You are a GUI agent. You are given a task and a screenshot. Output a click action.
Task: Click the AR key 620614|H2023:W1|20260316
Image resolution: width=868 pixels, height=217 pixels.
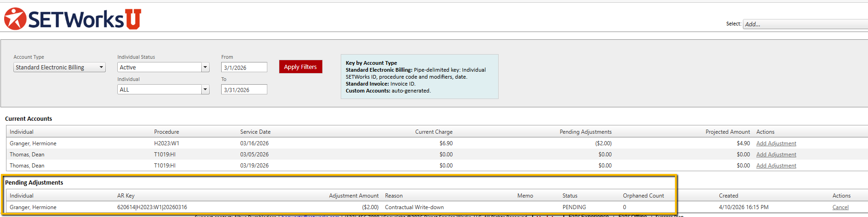[152, 207]
